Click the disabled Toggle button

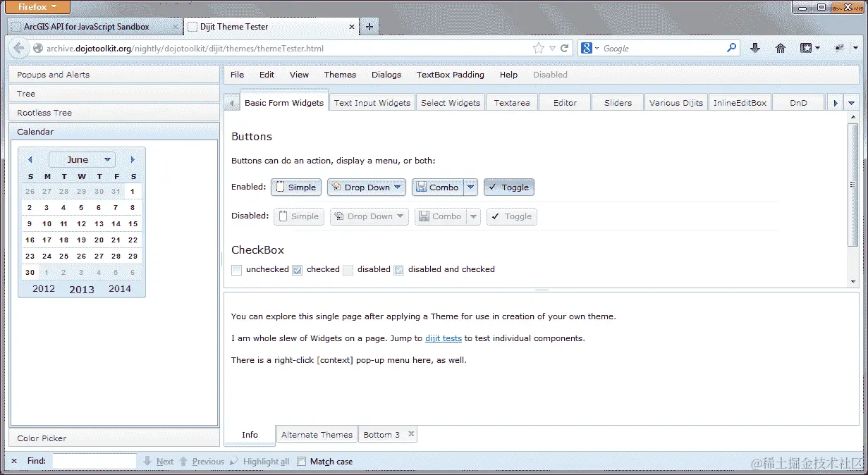coord(512,216)
